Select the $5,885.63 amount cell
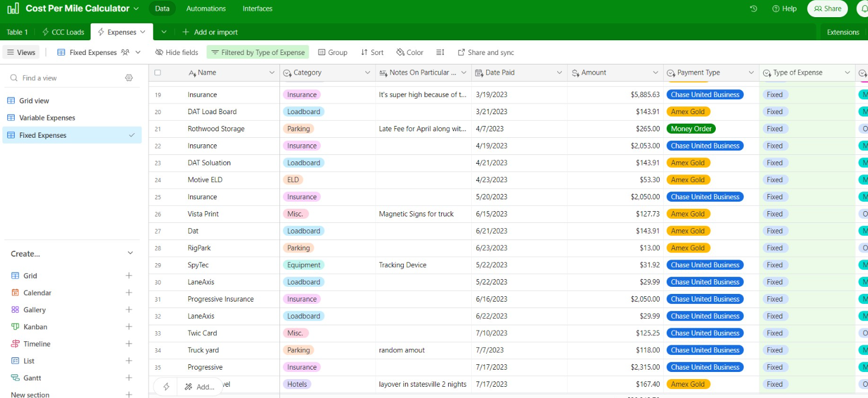Screen dimensions: 868x398 [x=615, y=95]
